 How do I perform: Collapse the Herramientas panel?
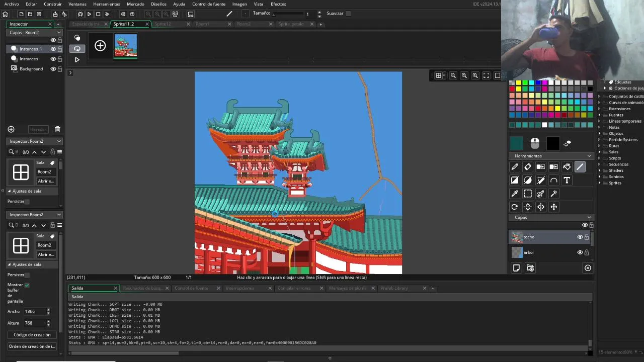[x=589, y=156]
